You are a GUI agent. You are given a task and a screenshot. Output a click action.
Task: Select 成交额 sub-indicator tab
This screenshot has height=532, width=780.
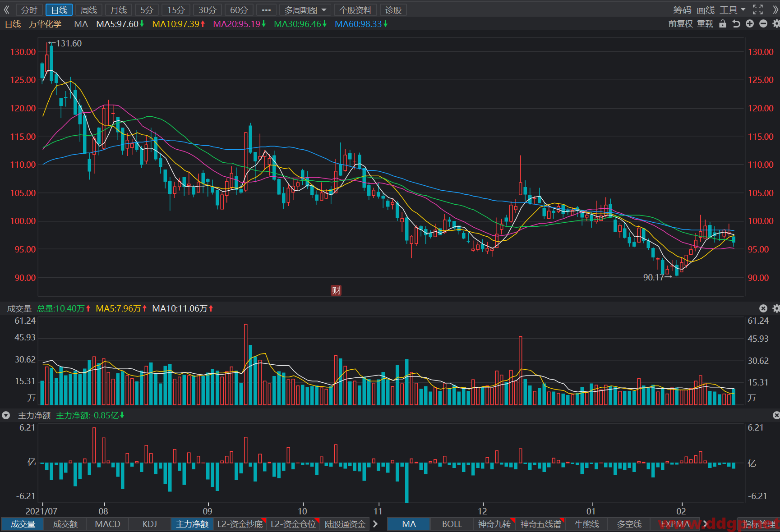click(x=65, y=524)
